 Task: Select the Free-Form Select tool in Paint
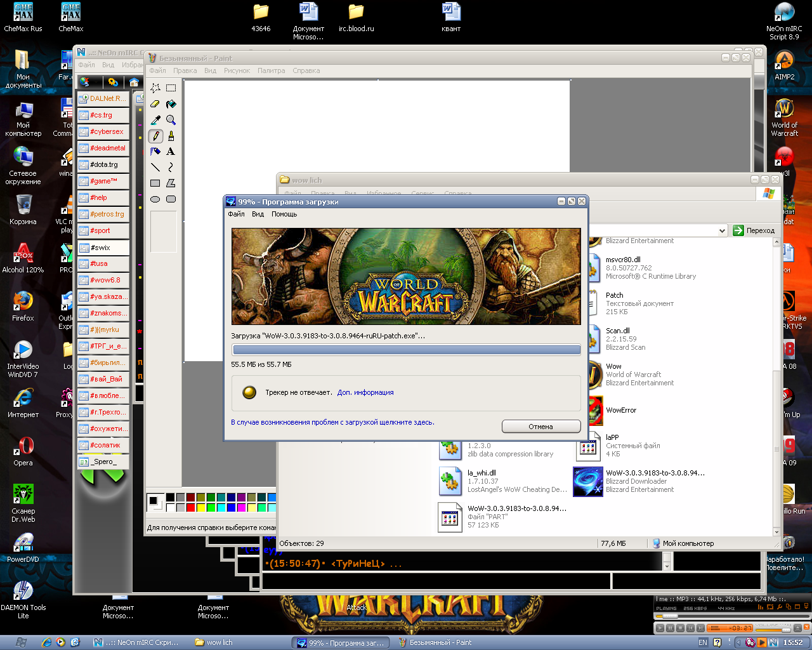pyautogui.click(x=155, y=88)
